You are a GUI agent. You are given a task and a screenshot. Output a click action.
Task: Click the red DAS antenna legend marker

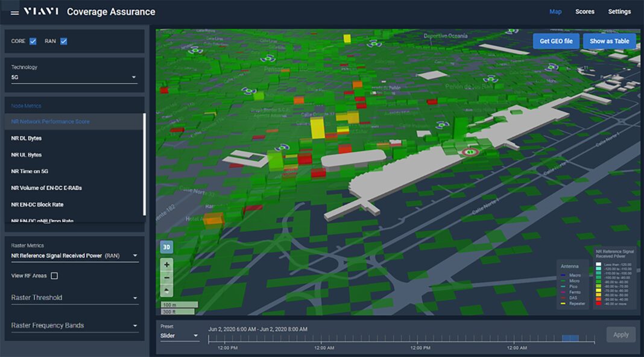pos(563,297)
